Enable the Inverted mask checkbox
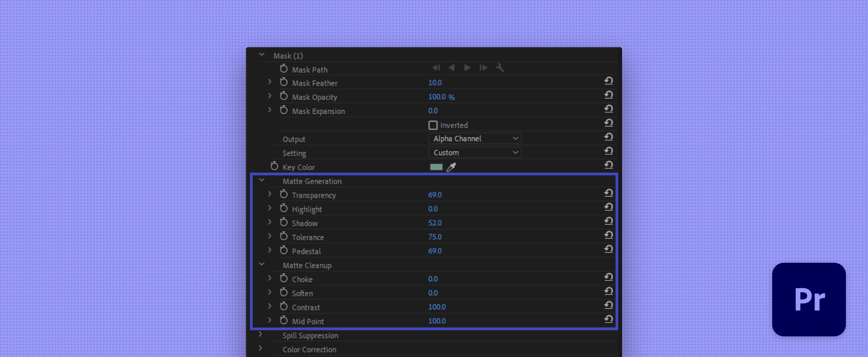 433,125
